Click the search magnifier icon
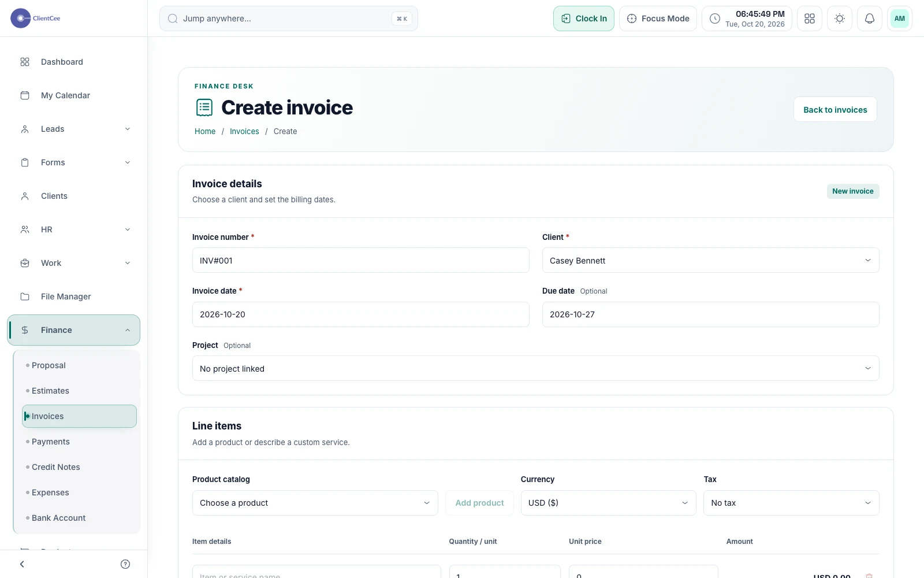 pyautogui.click(x=173, y=18)
